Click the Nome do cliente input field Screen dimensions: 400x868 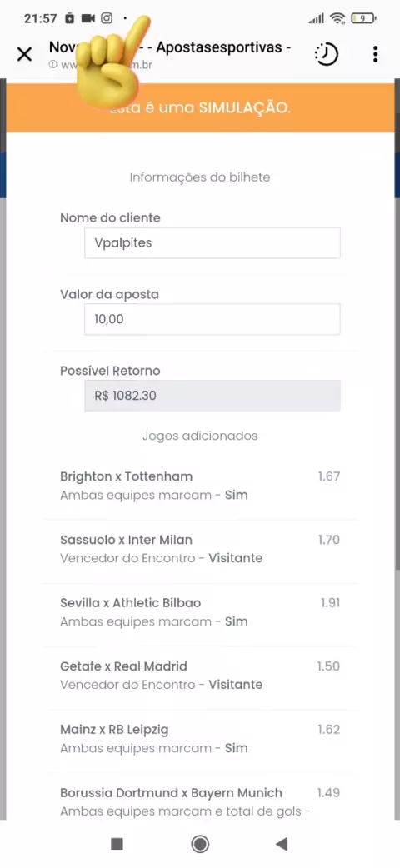(x=212, y=243)
